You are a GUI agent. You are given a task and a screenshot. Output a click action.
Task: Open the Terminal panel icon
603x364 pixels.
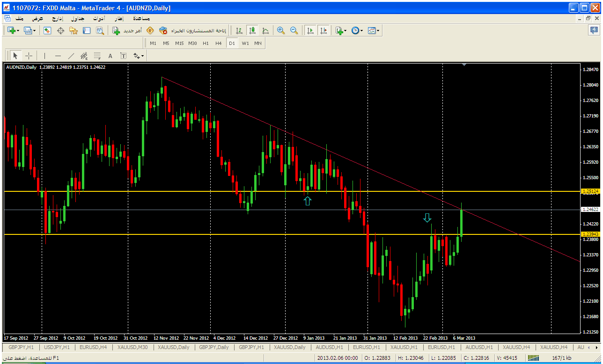pos(87,30)
